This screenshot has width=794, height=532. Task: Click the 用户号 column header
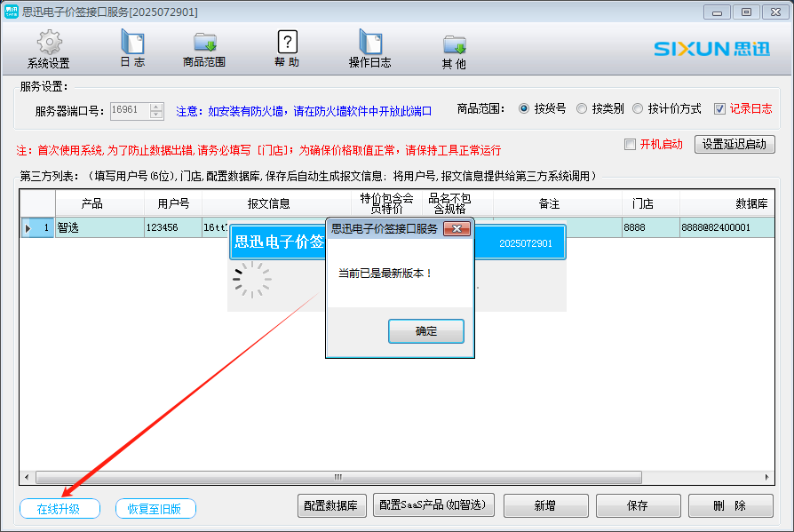(x=173, y=203)
